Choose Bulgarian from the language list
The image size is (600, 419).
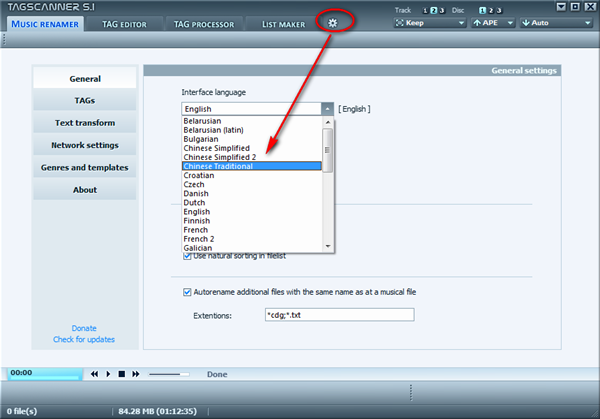tap(252, 139)
